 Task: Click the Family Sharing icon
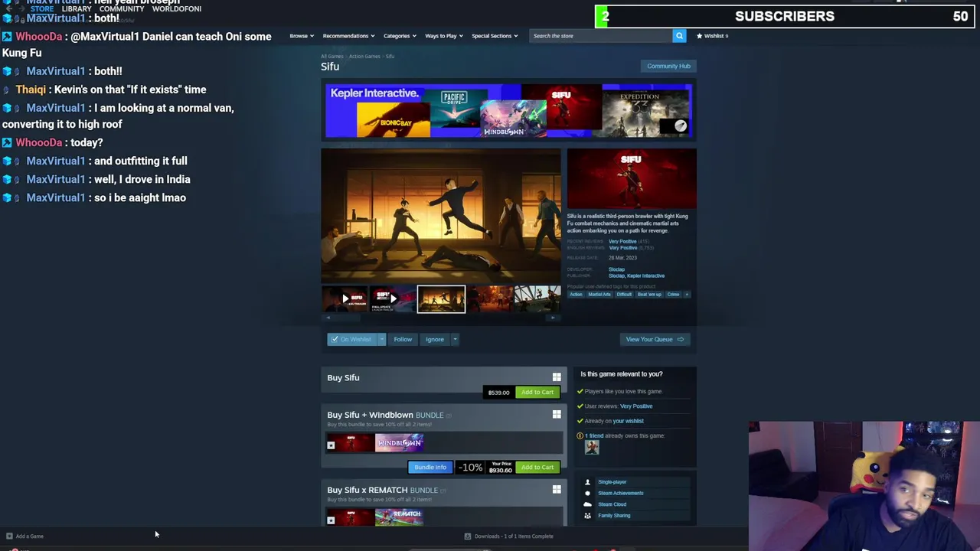click(x=587, y=516)
